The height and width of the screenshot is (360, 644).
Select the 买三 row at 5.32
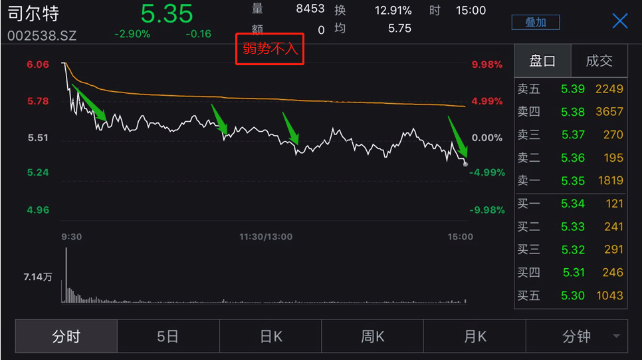(570, 250)
